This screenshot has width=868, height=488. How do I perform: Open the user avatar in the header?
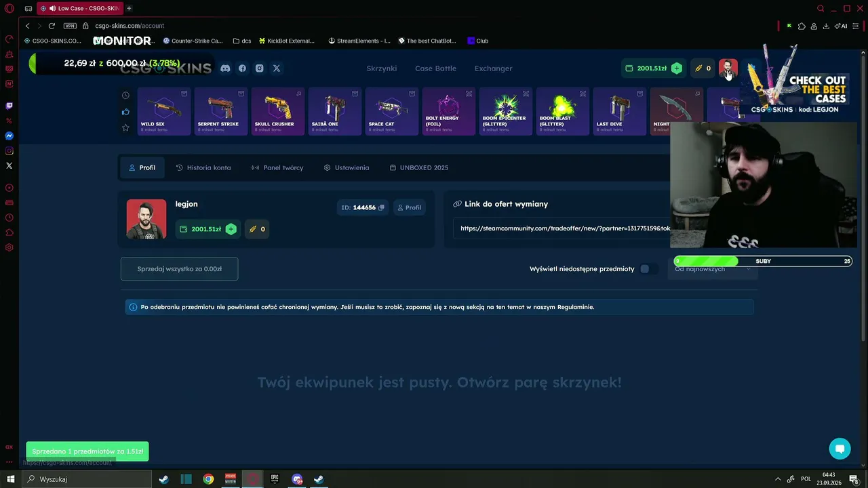[x=728, y=68]
